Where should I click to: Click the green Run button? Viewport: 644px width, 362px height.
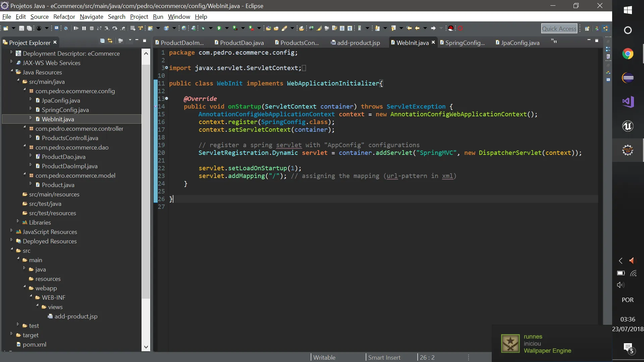point(219,28)
